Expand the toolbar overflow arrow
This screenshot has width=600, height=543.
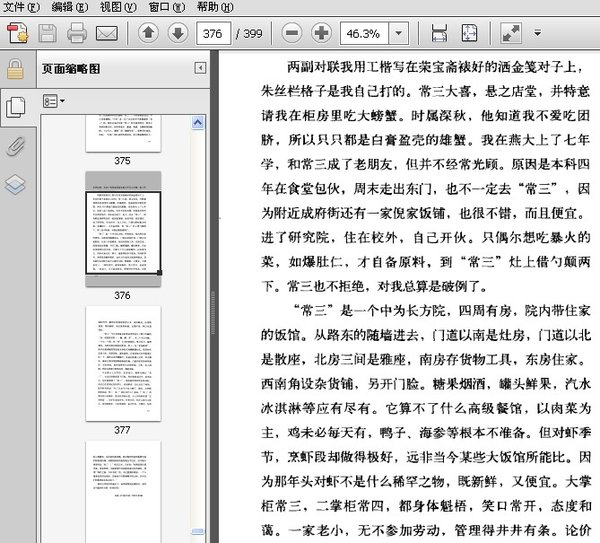pyautogui.click(x=537, y=34)
